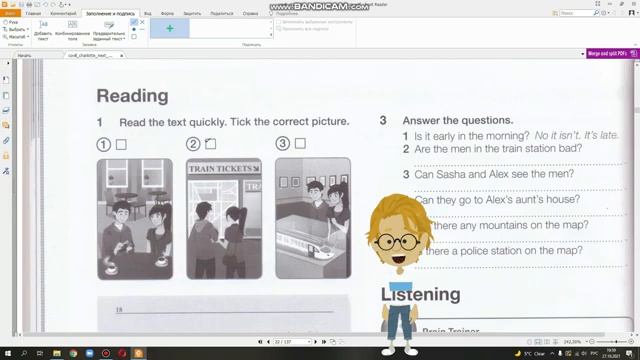Click the cafe picture number 1
This screenshot has height=360, width=640.
(135, 219)
